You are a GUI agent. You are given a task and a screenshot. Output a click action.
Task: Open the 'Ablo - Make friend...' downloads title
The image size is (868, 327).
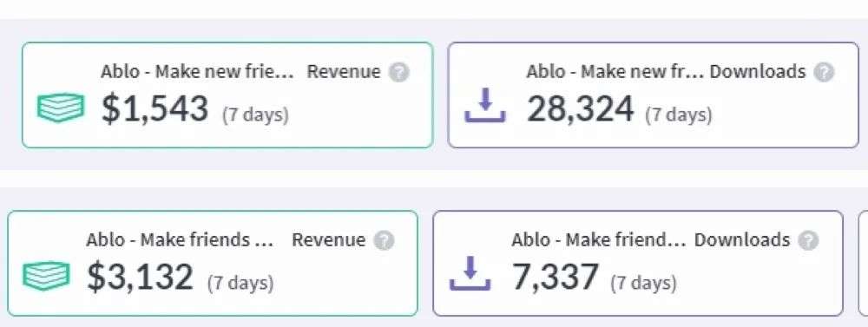[x=598, y=240]
